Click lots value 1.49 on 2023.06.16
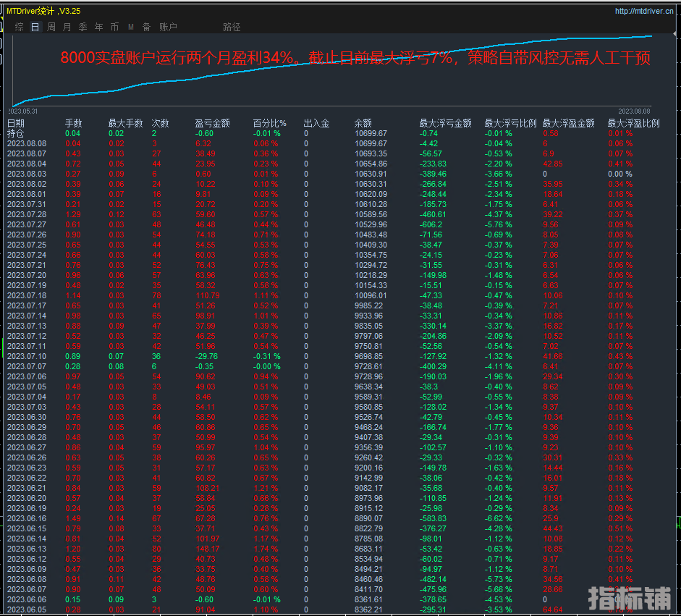Screen dimensions: 681x616 (x=73, y=519)
